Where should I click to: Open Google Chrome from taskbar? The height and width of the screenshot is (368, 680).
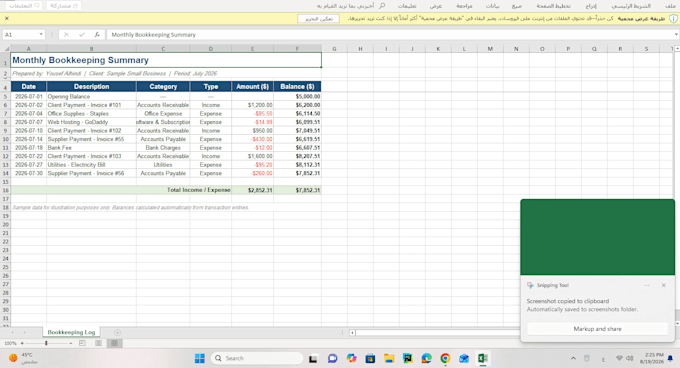tap(445, 358)
